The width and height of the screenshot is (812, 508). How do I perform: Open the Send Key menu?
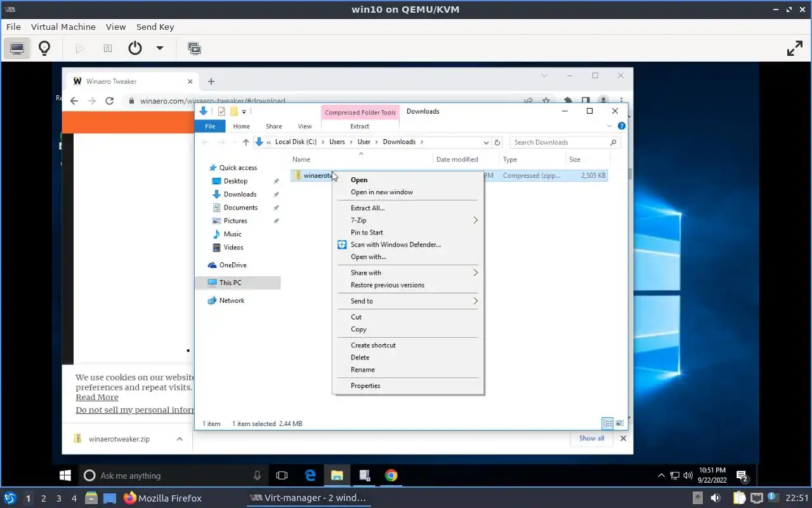coord(155,27)
